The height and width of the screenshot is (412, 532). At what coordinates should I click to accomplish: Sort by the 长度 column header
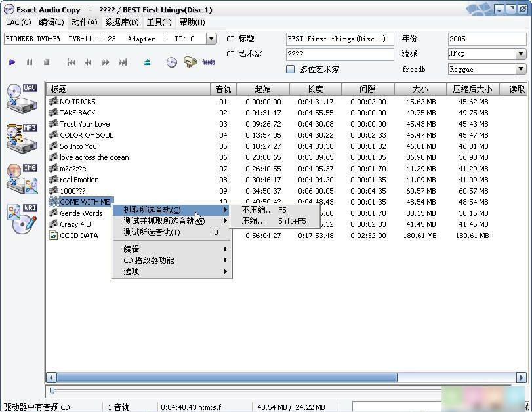315,89
